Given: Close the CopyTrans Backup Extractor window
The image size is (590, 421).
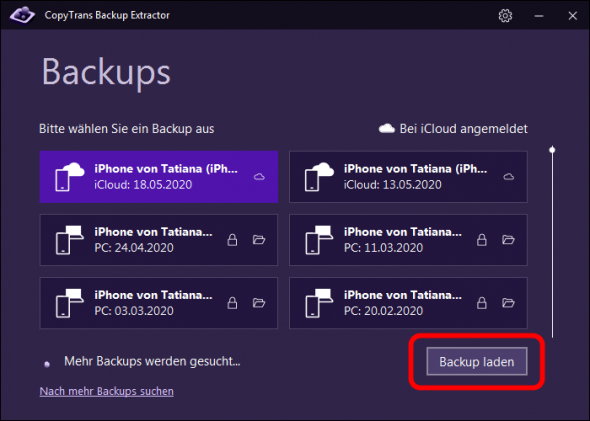Looking at the screenshot, I should pyautogui.click(x=572, y=16).
